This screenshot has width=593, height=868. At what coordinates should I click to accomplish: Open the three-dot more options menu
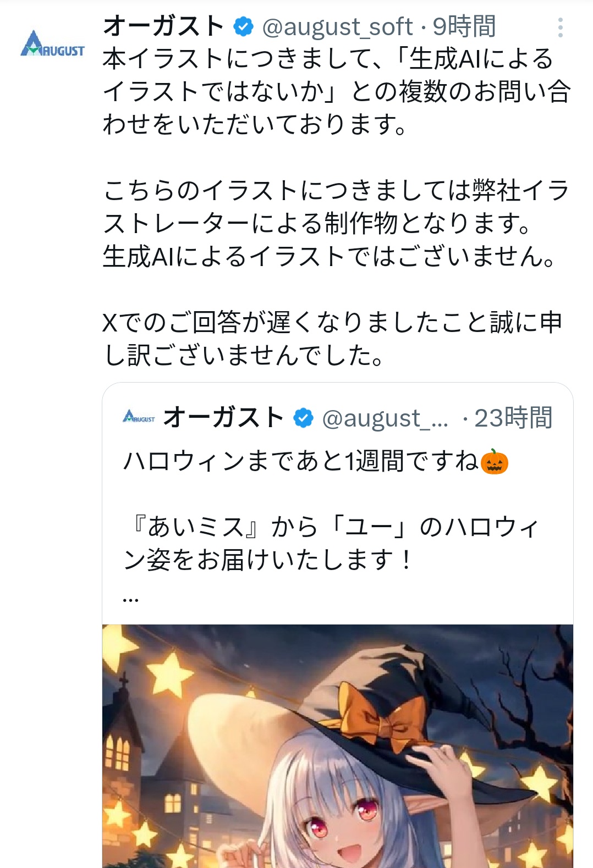[560, 27]
